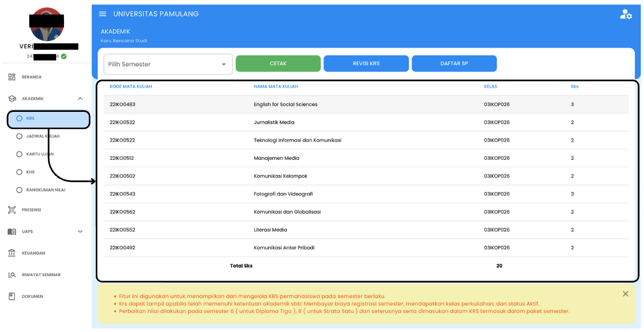
Task: Select Teknologi Informasi dan Komunikasi course
Action: tap(298, 140)
